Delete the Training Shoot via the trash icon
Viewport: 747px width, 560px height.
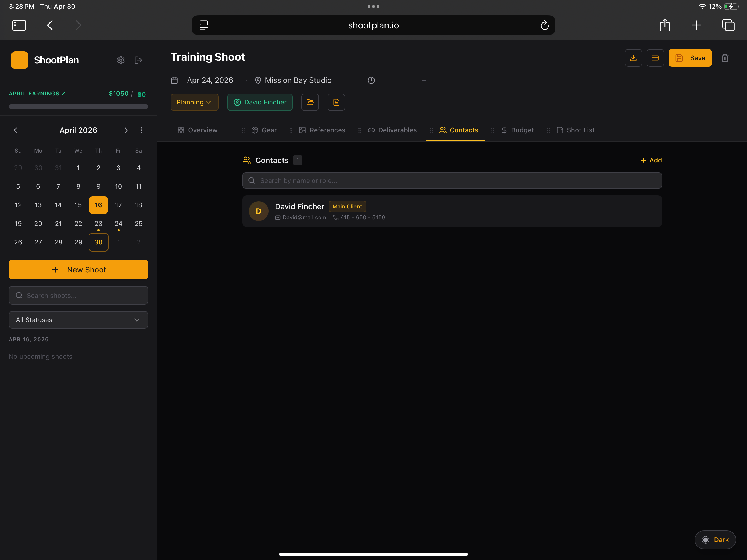pyautogui.click(x=725, y=58)
